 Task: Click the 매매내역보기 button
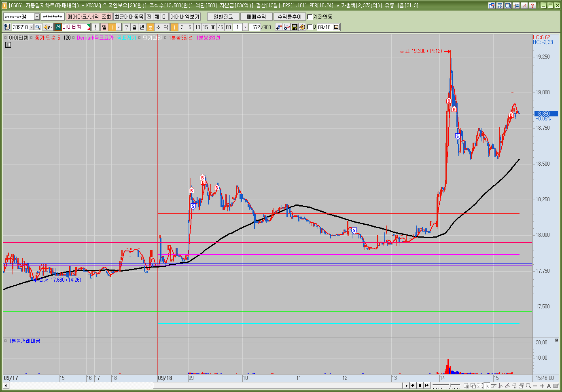pos(185,17)
